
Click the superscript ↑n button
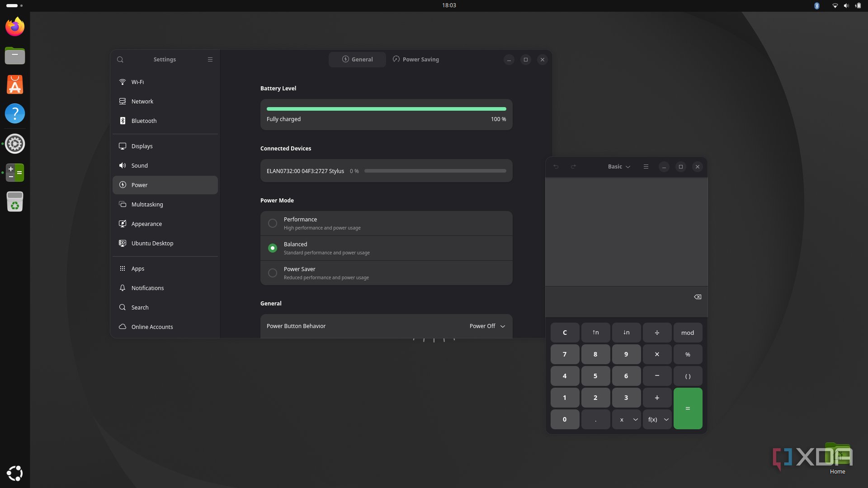595,333
